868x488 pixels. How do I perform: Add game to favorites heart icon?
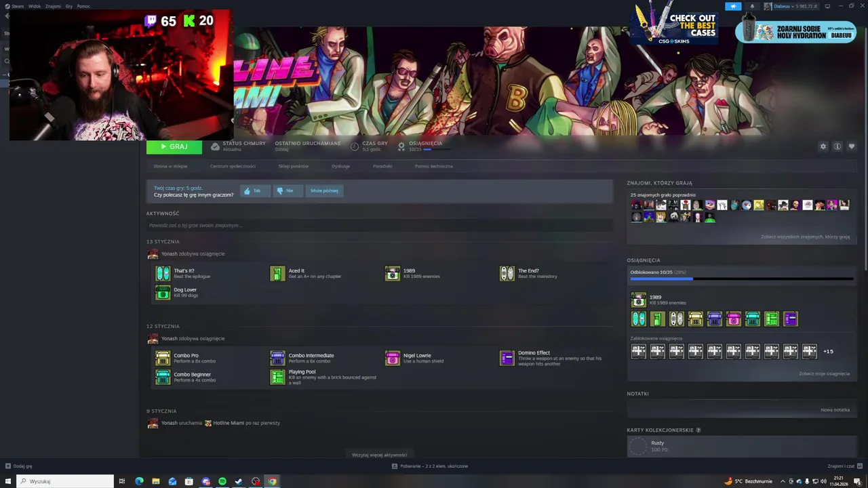tap(852, 146)
